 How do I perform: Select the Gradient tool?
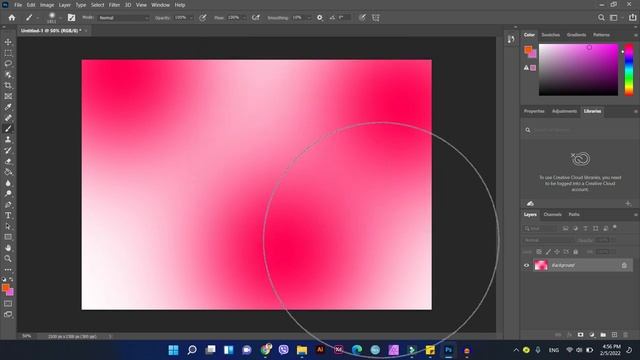8,172
